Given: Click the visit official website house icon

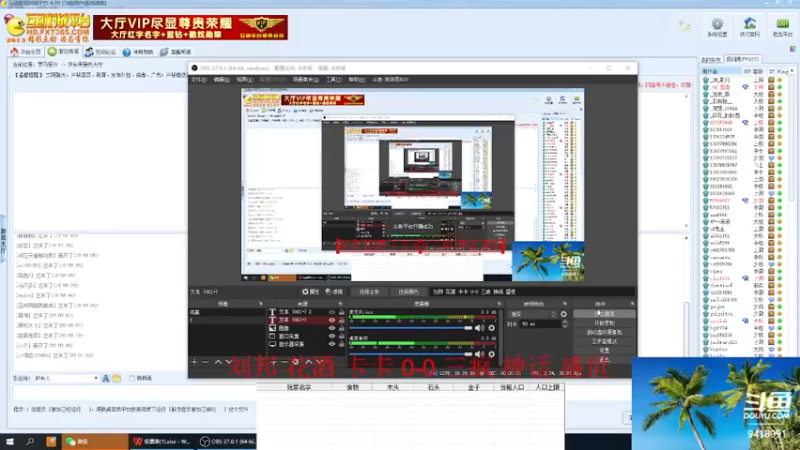Looking at the screenshot, I should tap(749, 27).
